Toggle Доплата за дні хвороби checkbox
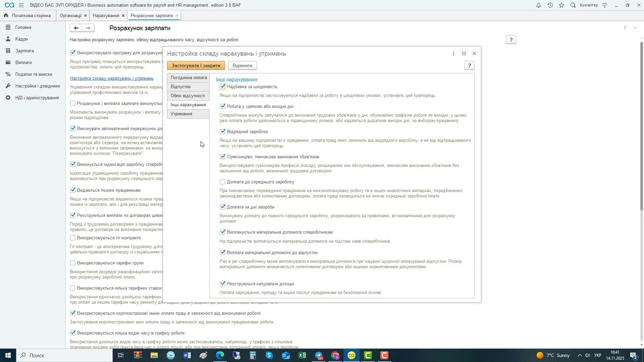 [223, 207]
